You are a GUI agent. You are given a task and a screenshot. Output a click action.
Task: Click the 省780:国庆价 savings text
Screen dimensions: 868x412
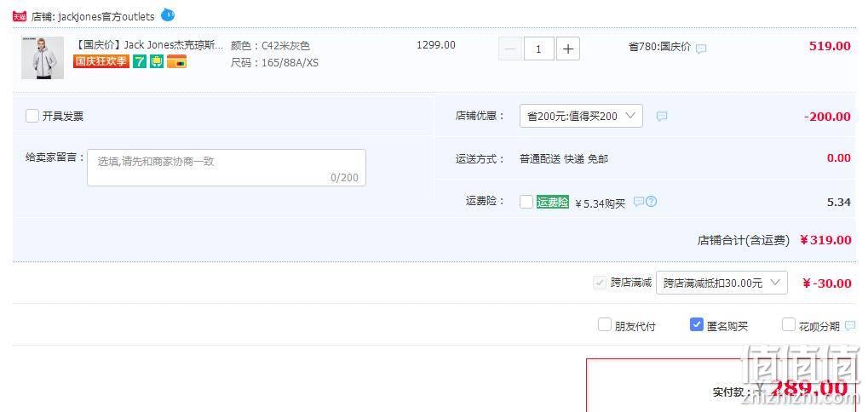pyautogui.click(x=660, y=47)
